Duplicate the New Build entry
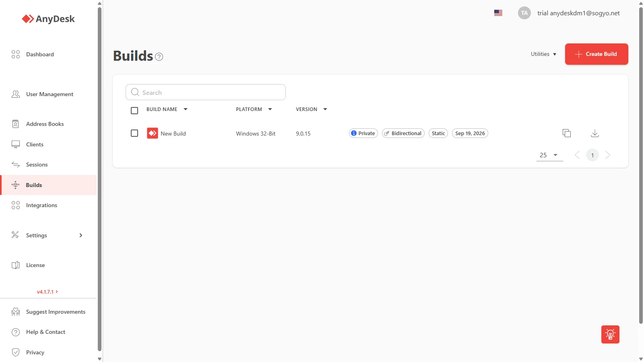The image size is (644, 362). pos(567,133)
